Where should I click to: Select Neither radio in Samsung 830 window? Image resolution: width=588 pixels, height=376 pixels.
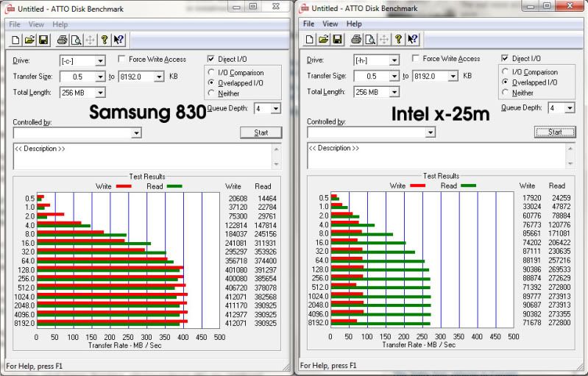tap(211, 93)
